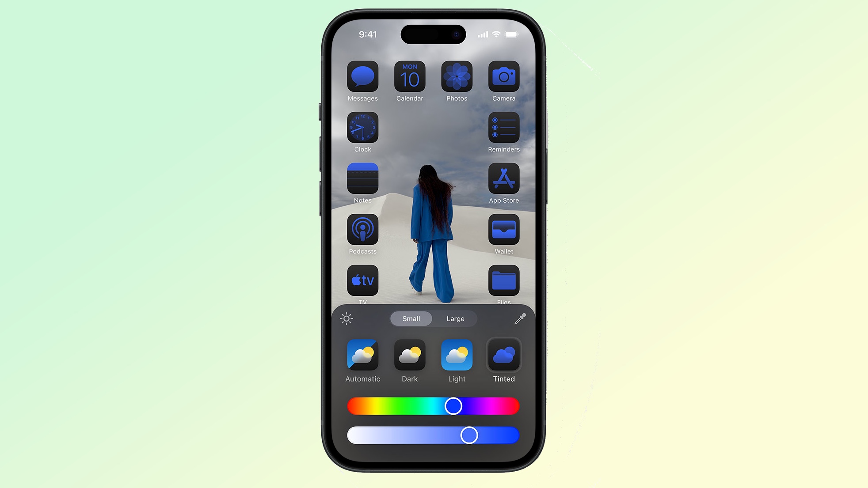Tap the eyedropper color picker tool
The image size is (868, 488).
[519, 318]
